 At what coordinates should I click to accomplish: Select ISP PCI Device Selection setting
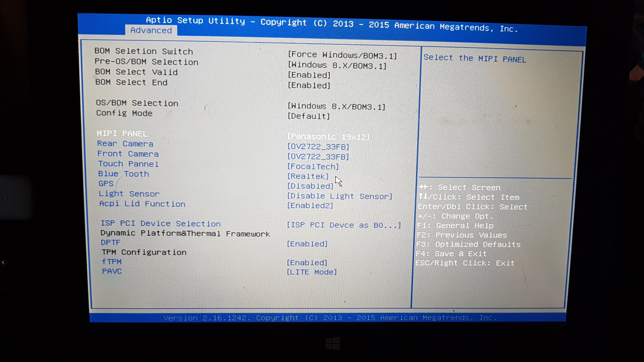pos(161,223)
